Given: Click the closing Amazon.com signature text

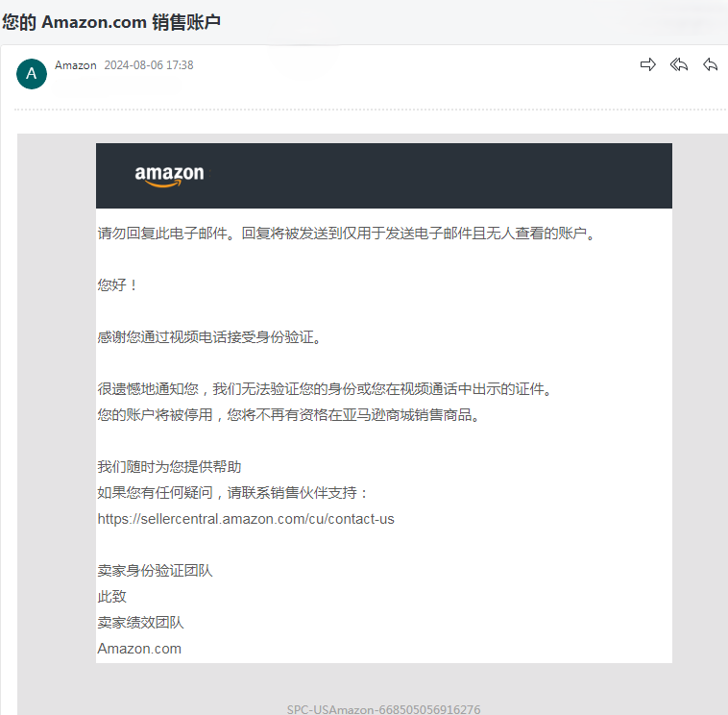Looking at the screenshot, I should [139, 649].
